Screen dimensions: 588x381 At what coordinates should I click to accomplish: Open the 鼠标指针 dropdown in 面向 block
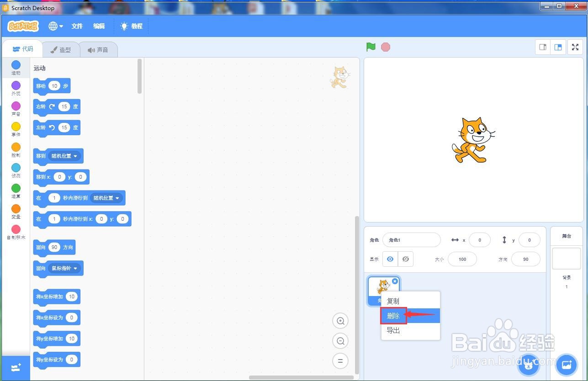pos(64,268)
